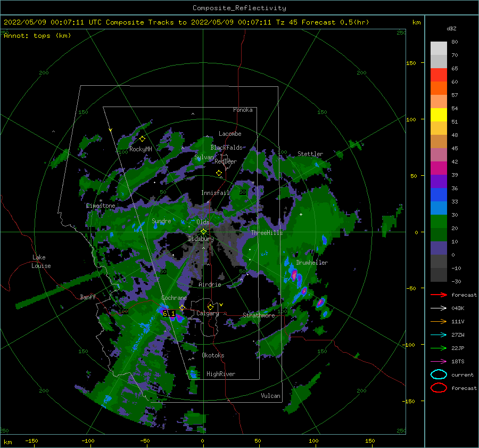Viewport: 479px width, 448px height.
Task: Pick the lightest gray 70-80 dBZ swatch
Action: 439,48
